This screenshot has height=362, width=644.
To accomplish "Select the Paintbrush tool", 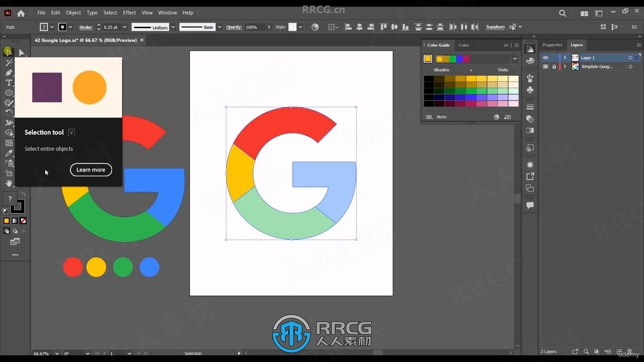I will pyautogui.click(x=9, y=103).
